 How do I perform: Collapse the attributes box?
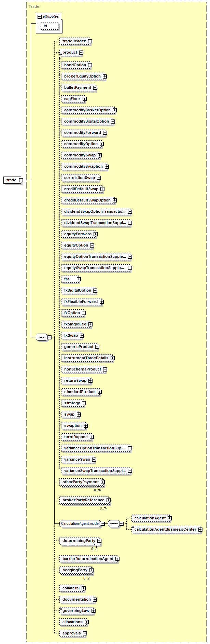pos(40,16)
